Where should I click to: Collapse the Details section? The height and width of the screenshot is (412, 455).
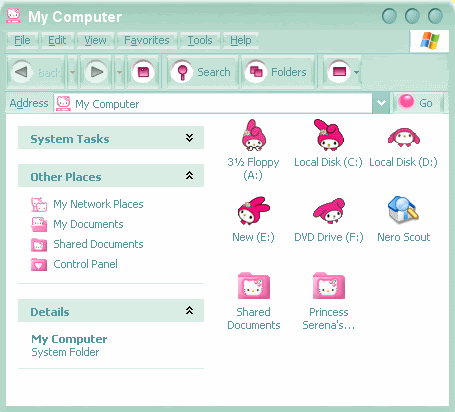(x=189, y=310)
